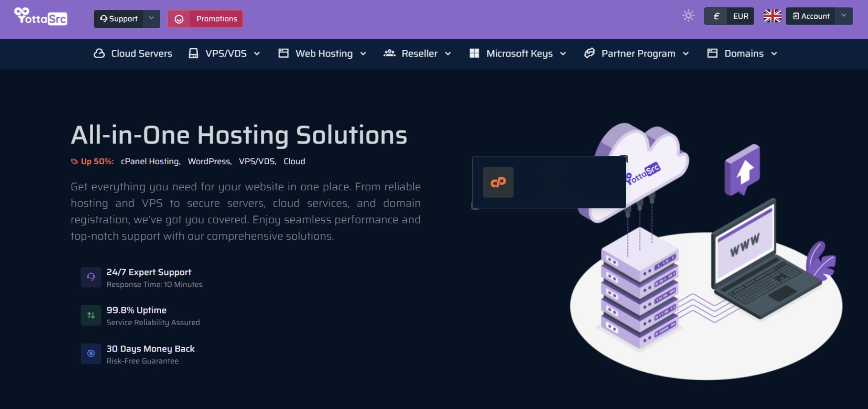
Task: Click the cloud icon beside Cloud Servers
Action: [x=99, y=53]
